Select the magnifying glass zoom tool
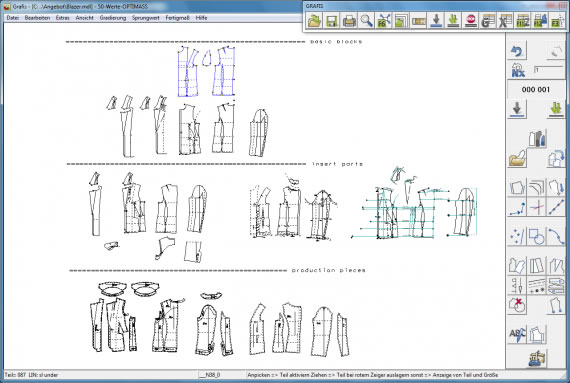Viewport: 570px width, 383px height. point(366,21)
